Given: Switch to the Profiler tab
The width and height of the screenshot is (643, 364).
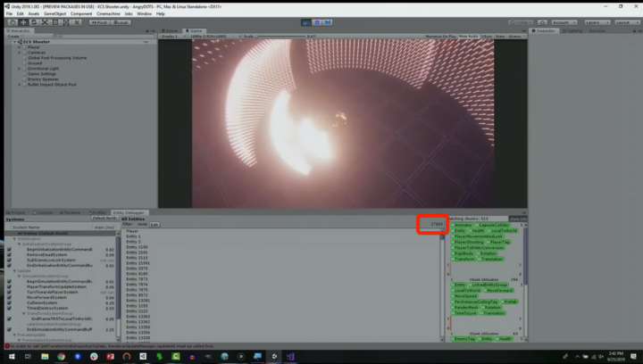Looking at the screenshot, I should coord(97,212).
